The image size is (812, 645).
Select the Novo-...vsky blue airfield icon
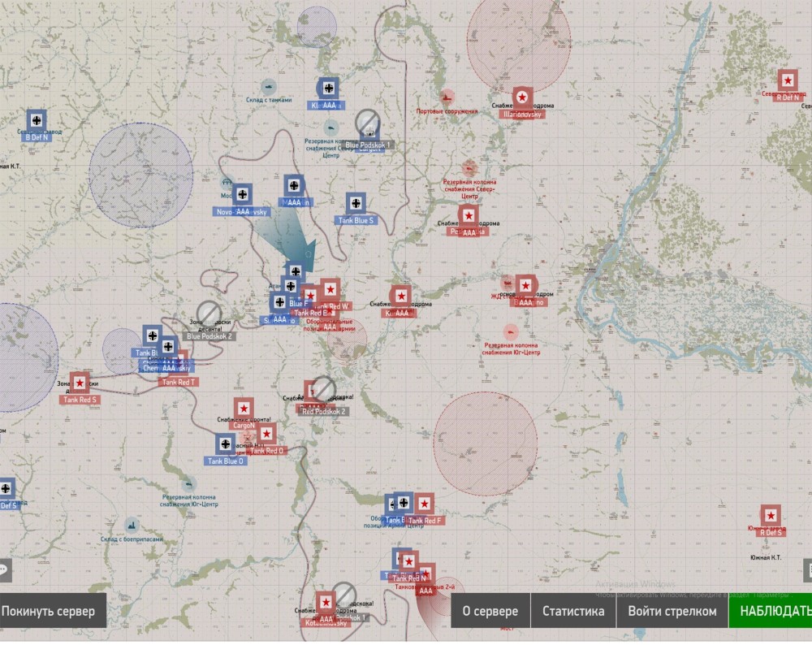click(x=242, y=195)
